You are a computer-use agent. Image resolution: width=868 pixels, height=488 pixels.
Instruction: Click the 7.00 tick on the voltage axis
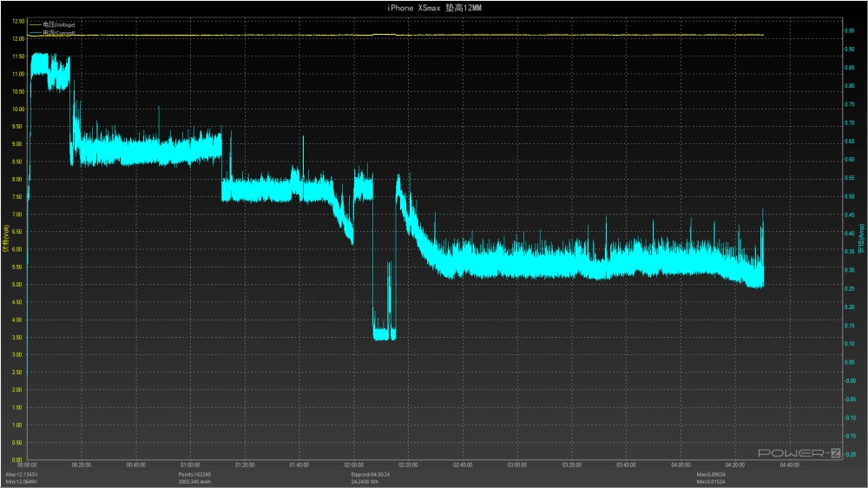tap(17, 214)
